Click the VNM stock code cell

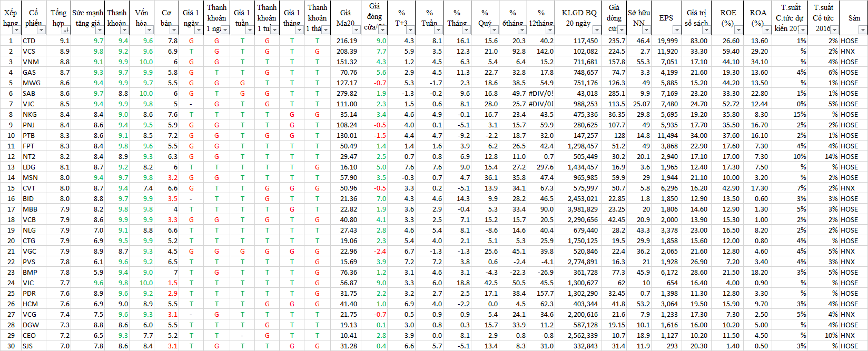[34, 62]
